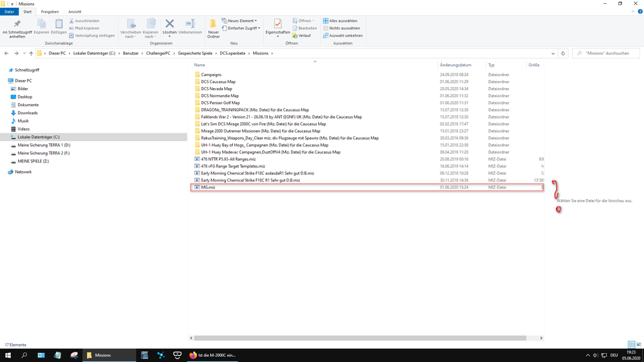Select the MG.miz file

(368, 187)
